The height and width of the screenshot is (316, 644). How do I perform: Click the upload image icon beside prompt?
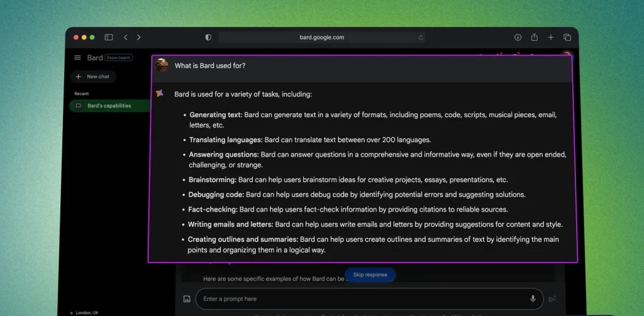pyautogui.click(x=187, y=299)
